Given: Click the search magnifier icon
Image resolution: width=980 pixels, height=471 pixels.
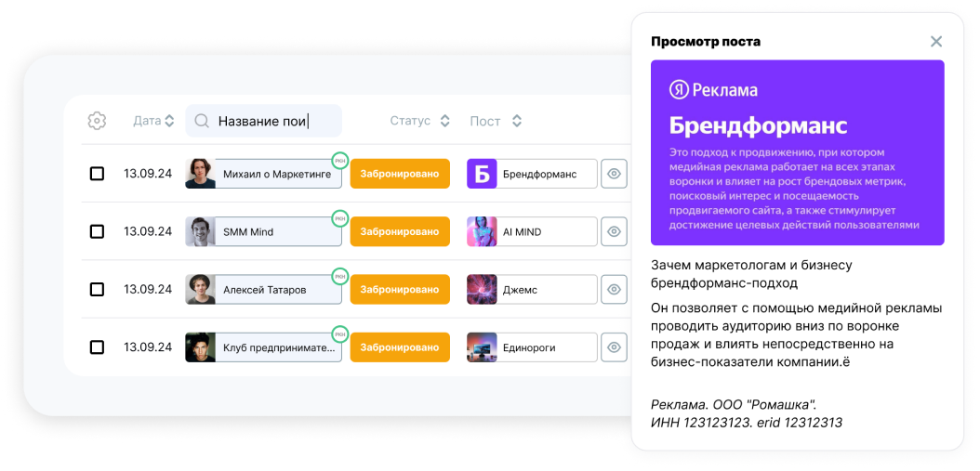Looking at the screenshot, I should point(202,121).
